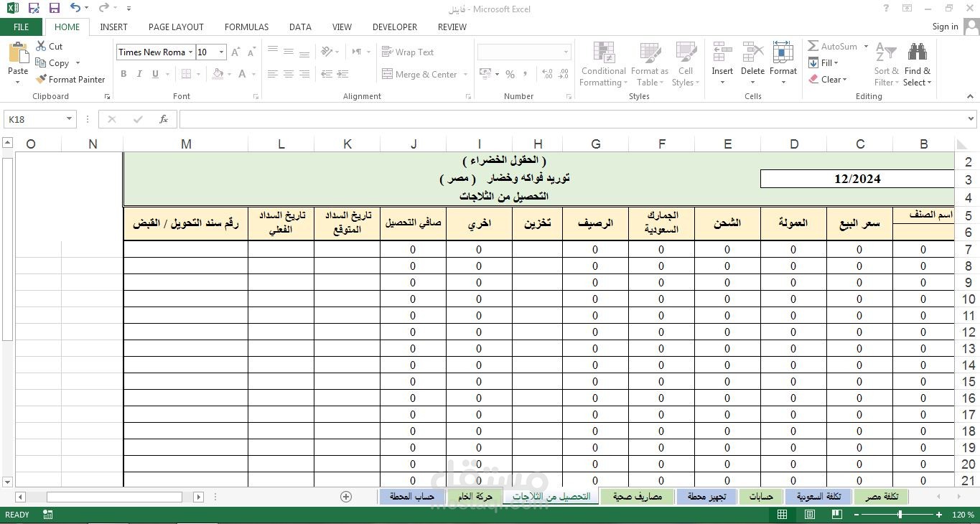Screen dimensions: 980x524
Task: Align text right
Action: 304,74
